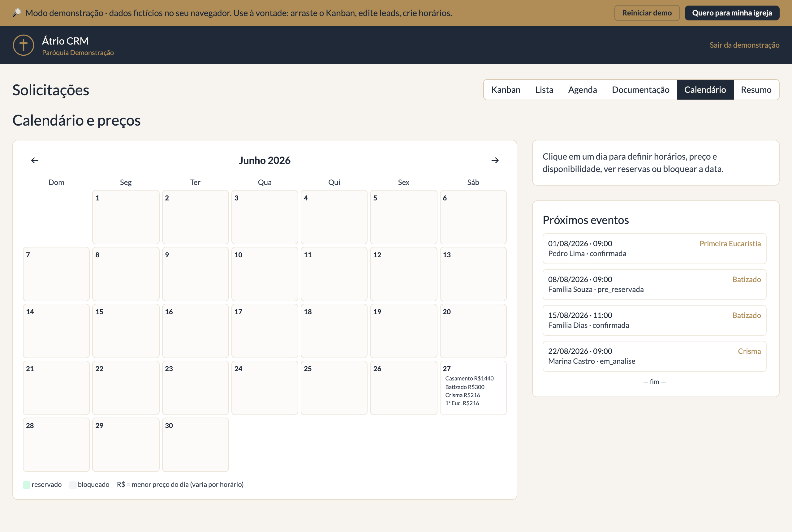Screen dimensions: 792x532
Task: Click Quero para minha igreja button
Action: 732,13
